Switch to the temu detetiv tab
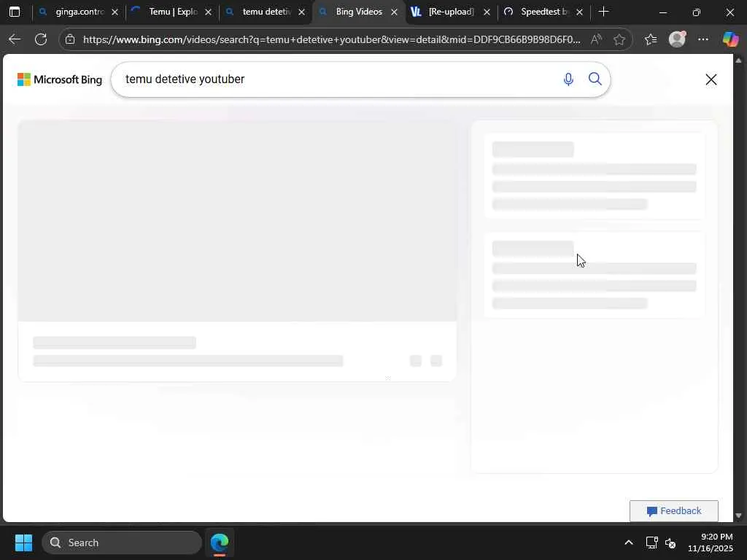The height and width of the screenshot is (560, 747). point(266,12)
